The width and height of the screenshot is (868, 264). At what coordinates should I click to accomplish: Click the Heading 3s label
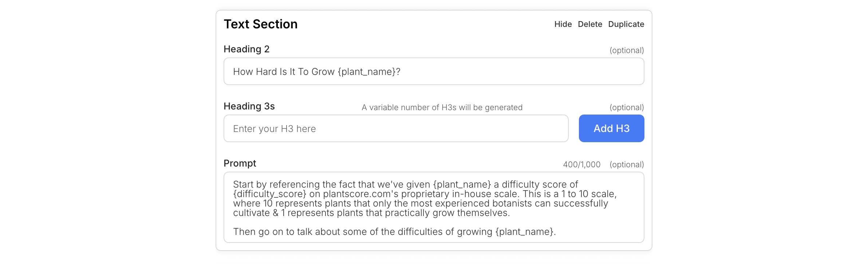[249, 106]
